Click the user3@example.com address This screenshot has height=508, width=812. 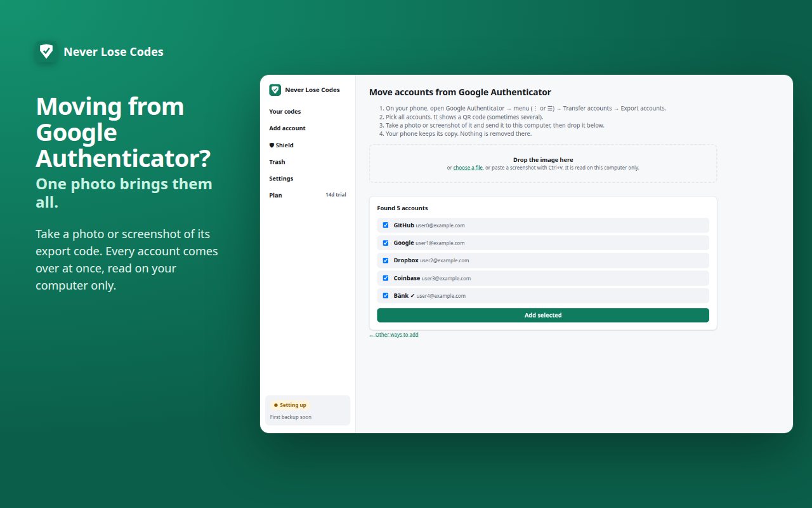447,278
